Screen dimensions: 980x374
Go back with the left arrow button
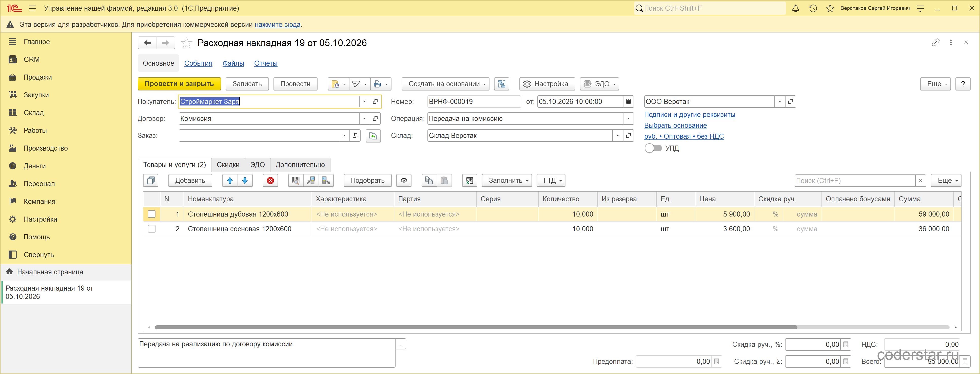pyautogui.click(x=148, y=43)
